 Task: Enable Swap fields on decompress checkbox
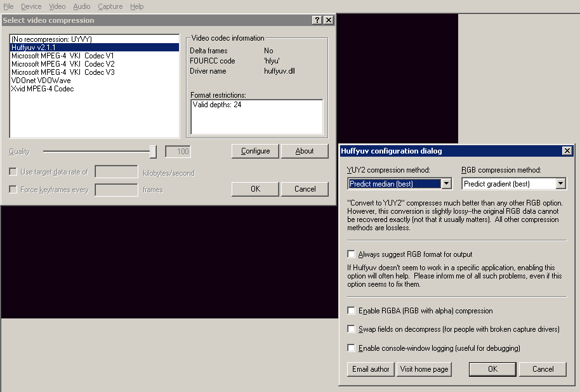tap(351, 329)
